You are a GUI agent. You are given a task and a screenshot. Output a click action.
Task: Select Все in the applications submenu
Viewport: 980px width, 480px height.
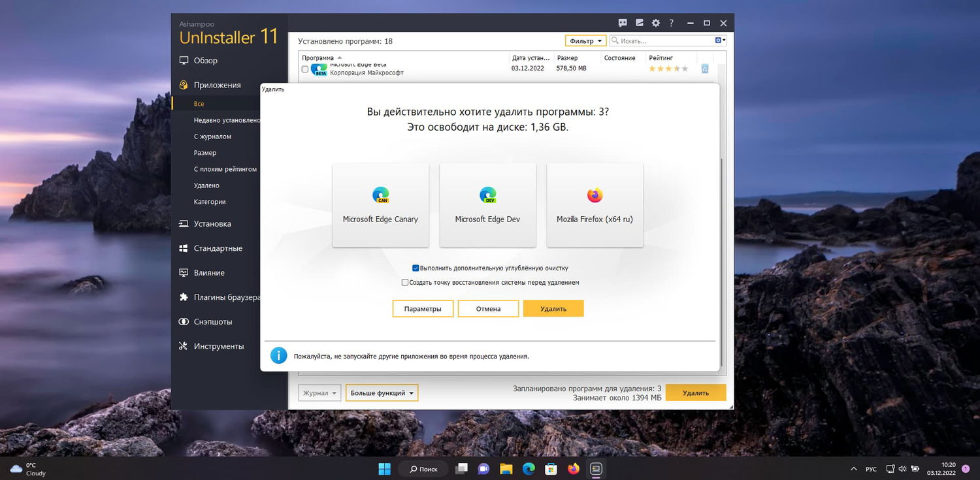tap(199, 104)
